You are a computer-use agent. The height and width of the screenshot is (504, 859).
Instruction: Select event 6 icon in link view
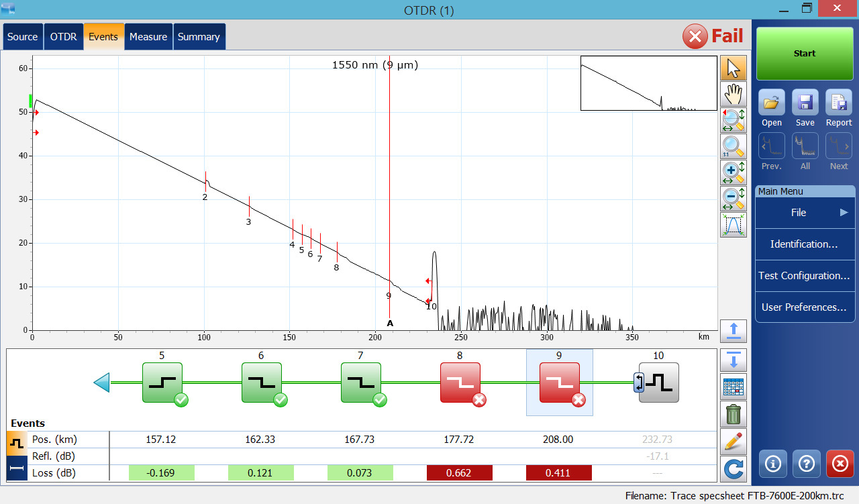click(x=262, y=383)
